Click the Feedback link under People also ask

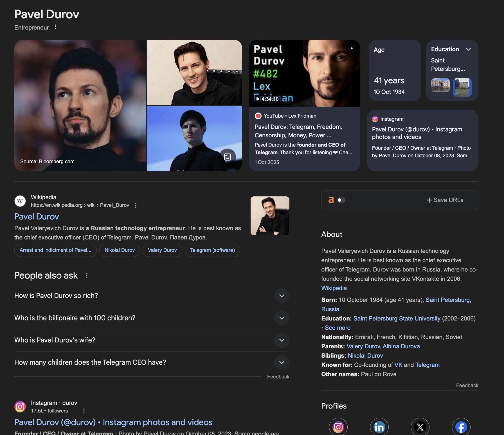pyautogui.click(x=278, y=377)
